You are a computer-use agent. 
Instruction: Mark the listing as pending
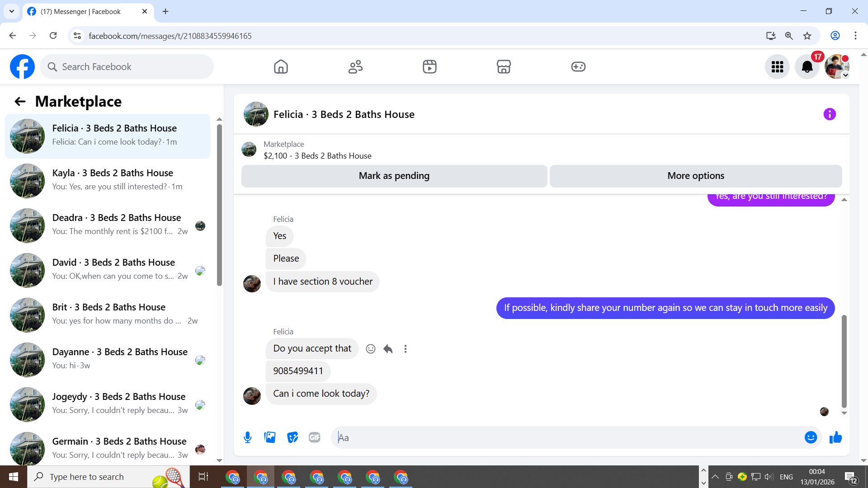pos(394,176)
